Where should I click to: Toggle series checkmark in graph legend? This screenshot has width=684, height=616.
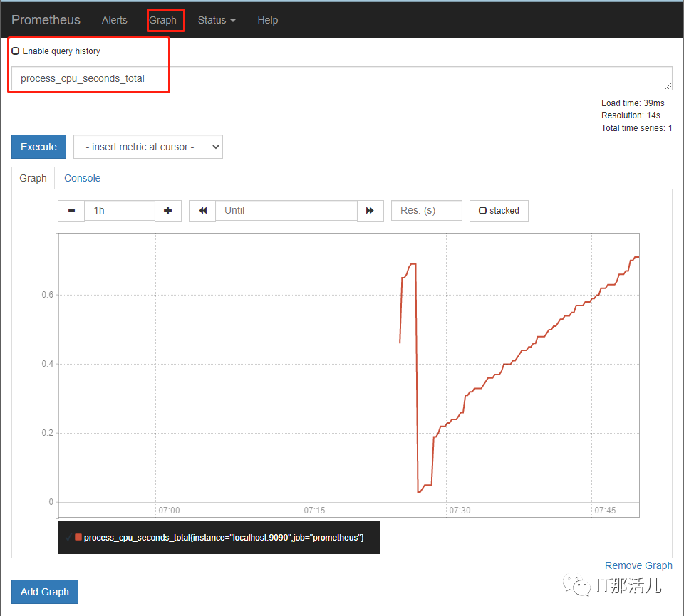(x=68, y=537)
